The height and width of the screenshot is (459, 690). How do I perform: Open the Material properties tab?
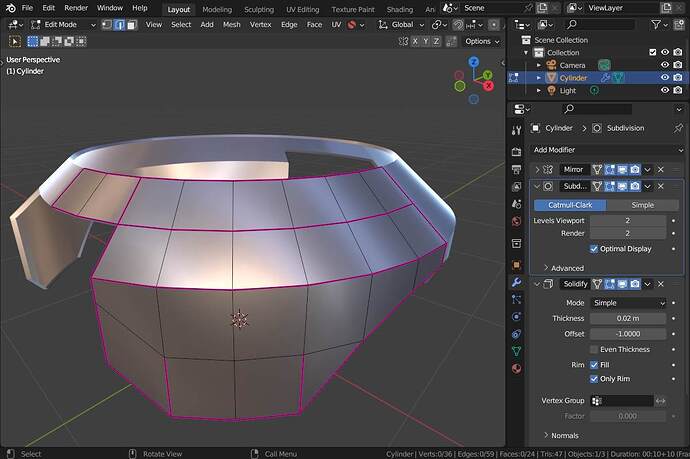(x=517, y=368)
